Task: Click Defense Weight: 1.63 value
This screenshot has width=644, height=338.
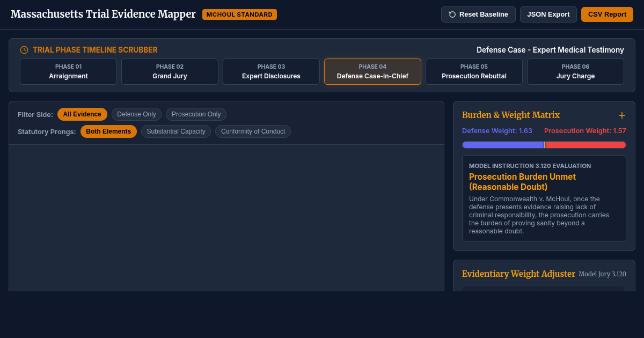Action: [497, 130]
